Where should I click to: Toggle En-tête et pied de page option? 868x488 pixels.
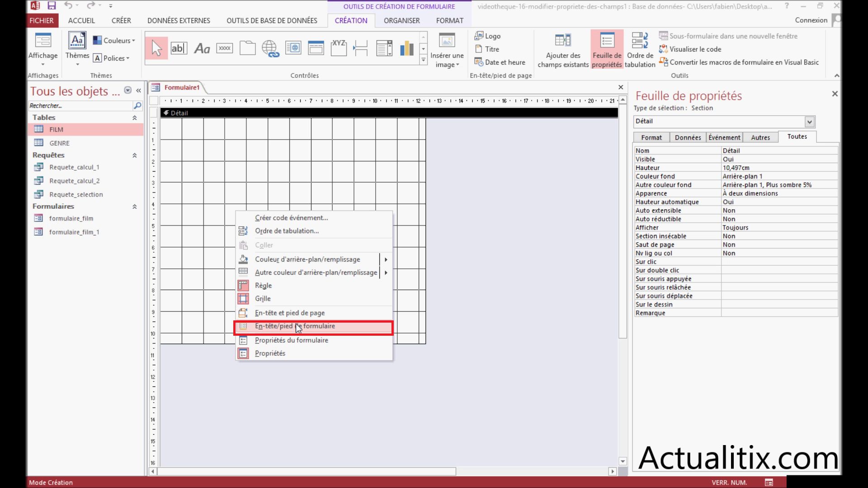314,313
